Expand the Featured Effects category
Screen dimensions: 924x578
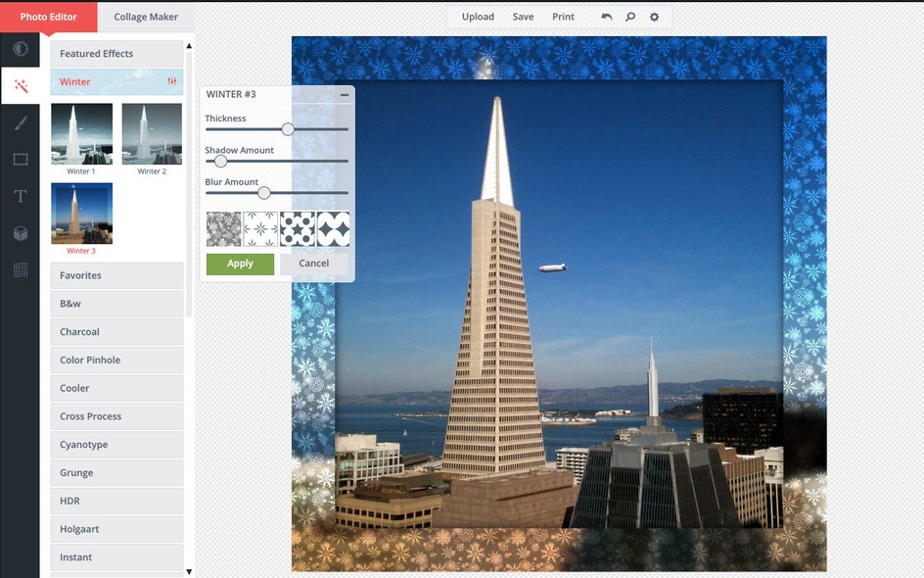[116, 54]
